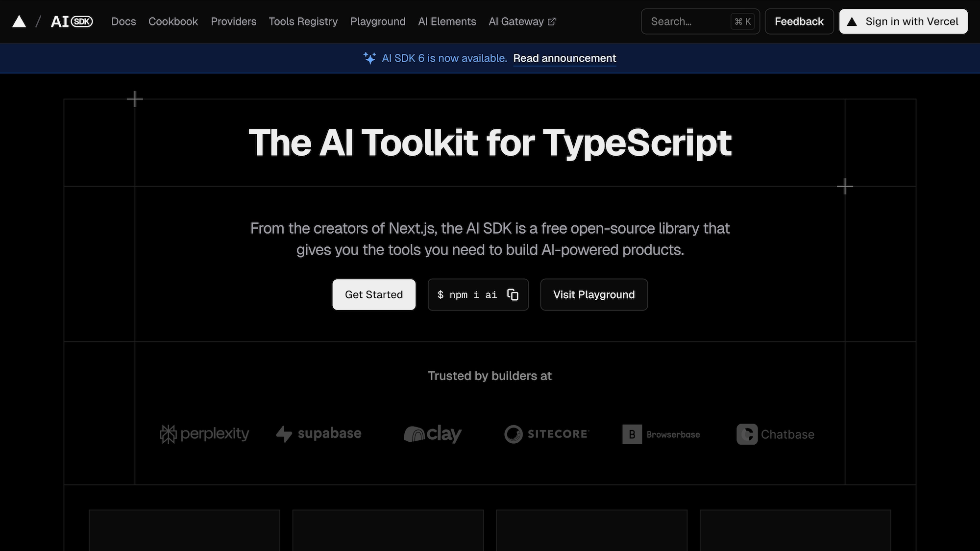Viewport: 980px width, 551px height.
Task: Click the Visit Playground button
Action: pyautogui.click(x=593, y=294)
